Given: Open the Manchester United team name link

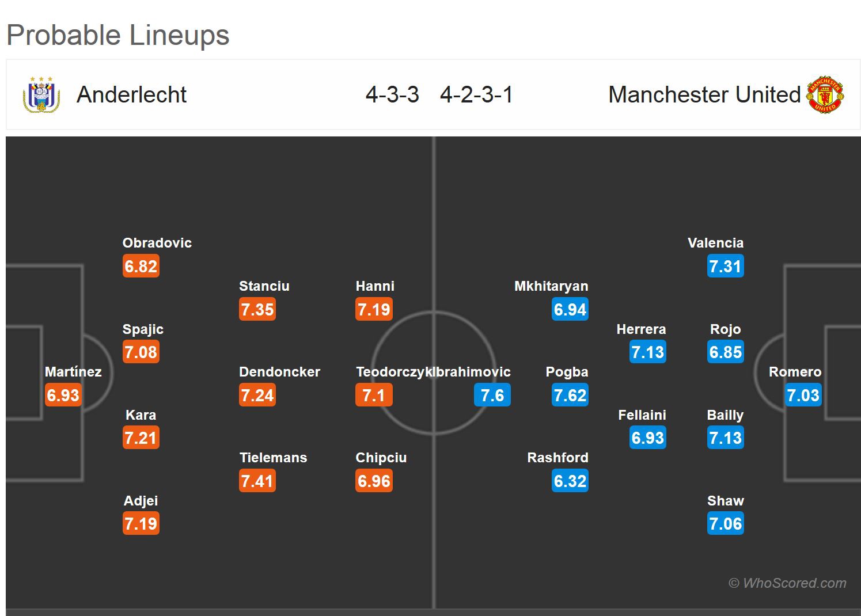Looking at the screenshot, I should pyautogui.click(x=704, y=94).
